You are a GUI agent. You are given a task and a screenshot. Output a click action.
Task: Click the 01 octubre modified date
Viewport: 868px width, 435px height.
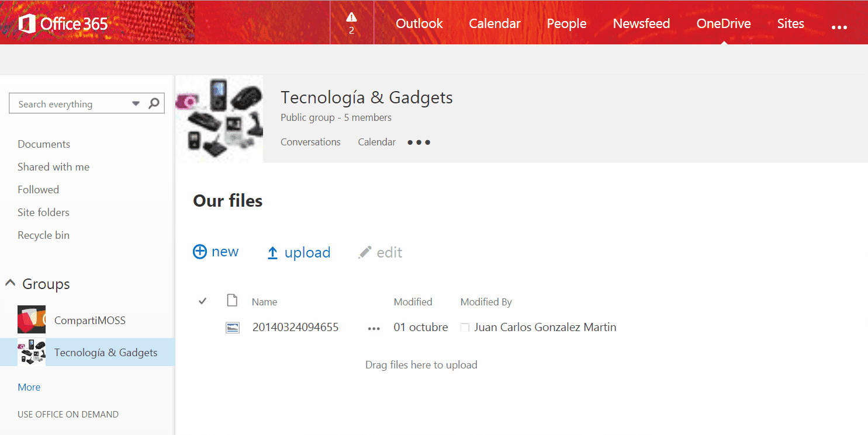pos(421,327)
